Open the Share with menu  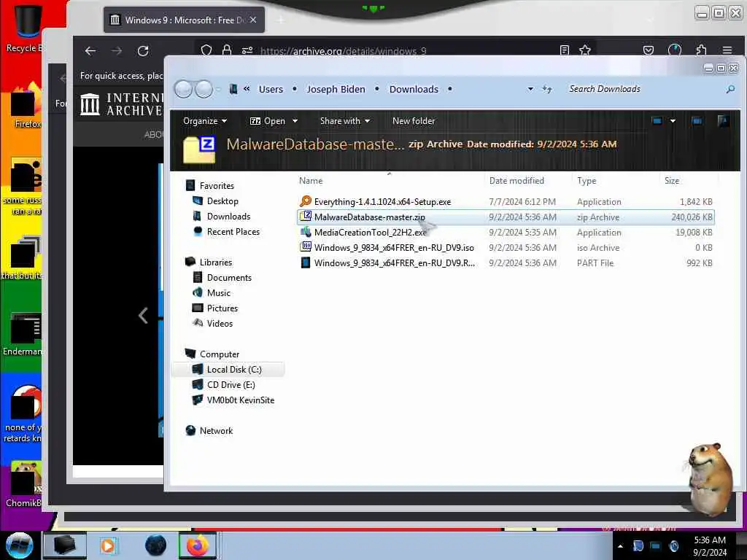click(345, 121)
